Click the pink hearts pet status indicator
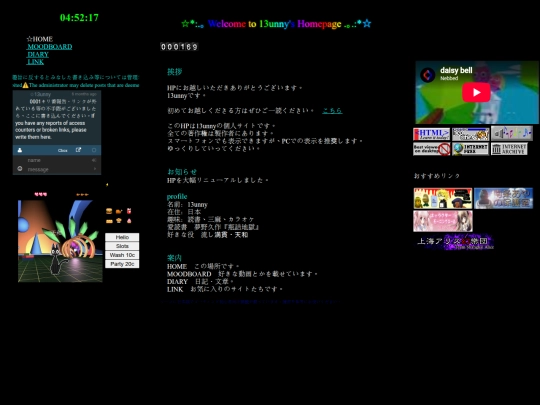The height and width of the screenshot is (405, 540). pyautogui.click(x=41, y=194)
